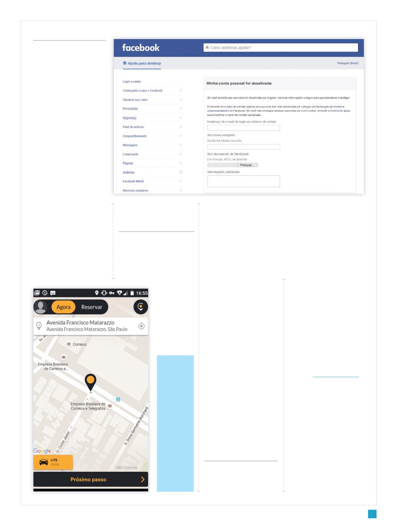
Task: Tap the location icon in the phone status bar
Action: [x=97, y=293]
